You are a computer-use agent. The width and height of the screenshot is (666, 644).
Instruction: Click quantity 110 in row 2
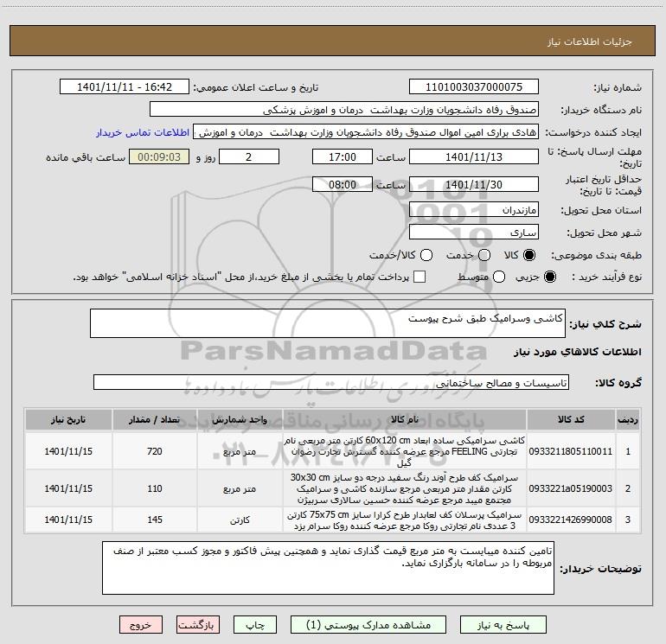(155, 488)
